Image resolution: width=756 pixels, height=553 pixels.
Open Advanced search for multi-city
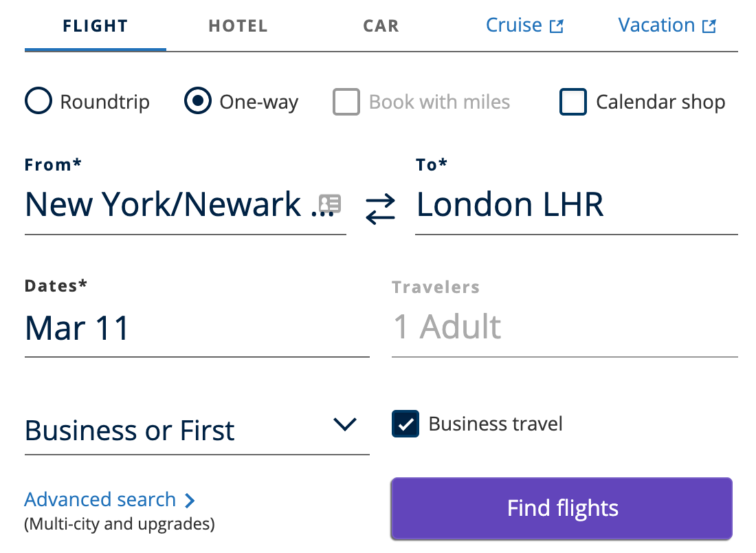point(98,500)
